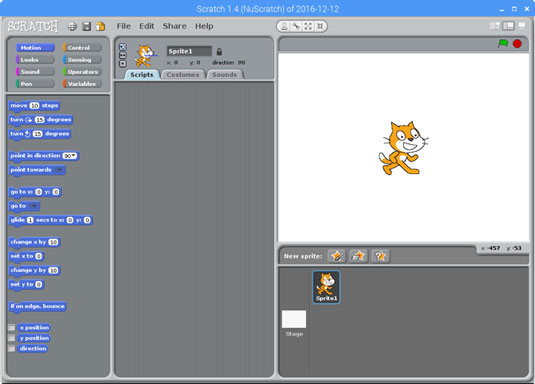This screenshot has height=384, width=535.
Task: Click the steps value in move block
Action: click(34, 106)
